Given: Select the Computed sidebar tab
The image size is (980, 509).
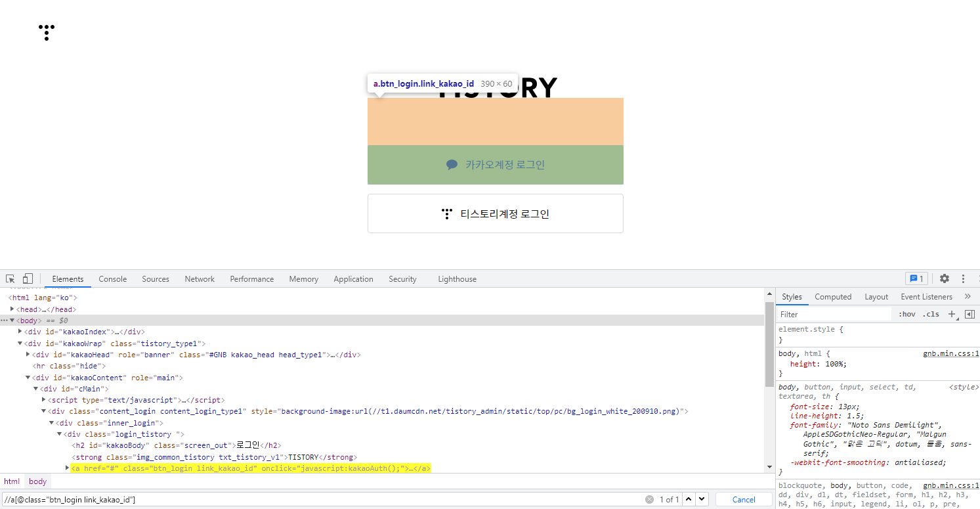Looking at the screenshot, I should coord(833,296).
